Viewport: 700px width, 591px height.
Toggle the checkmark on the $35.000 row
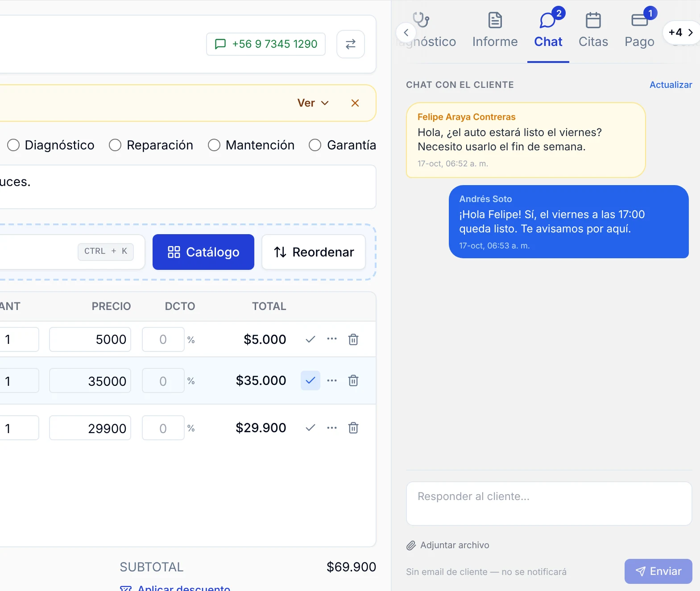(311, 380)
